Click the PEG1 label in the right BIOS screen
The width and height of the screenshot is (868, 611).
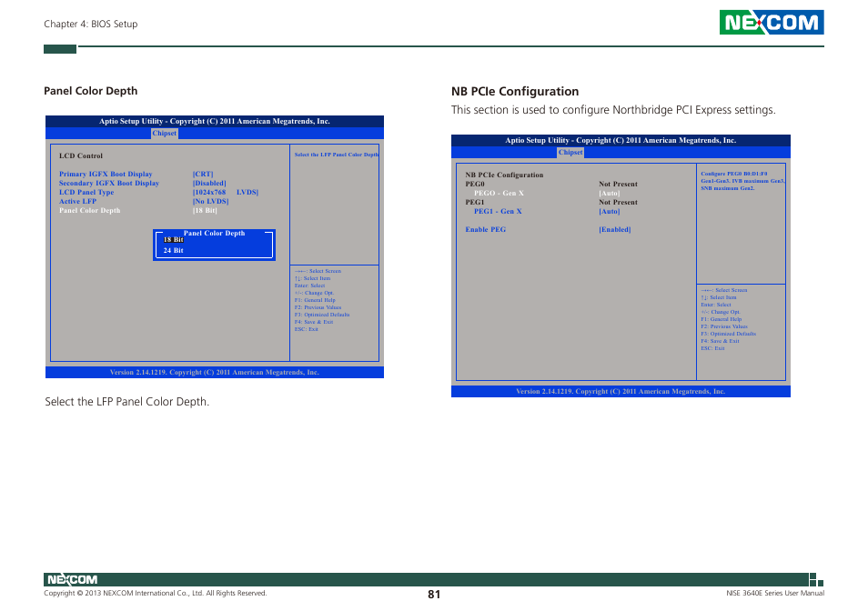[x=474, y=203]
